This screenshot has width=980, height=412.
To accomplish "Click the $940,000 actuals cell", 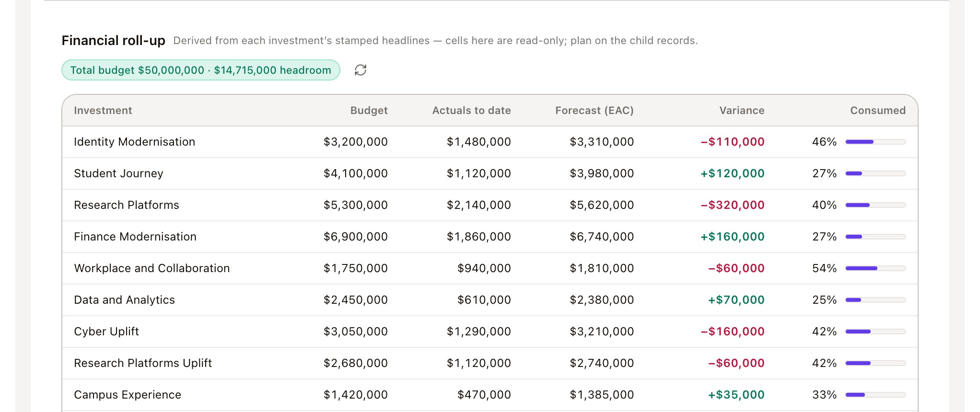I will 484,268.
